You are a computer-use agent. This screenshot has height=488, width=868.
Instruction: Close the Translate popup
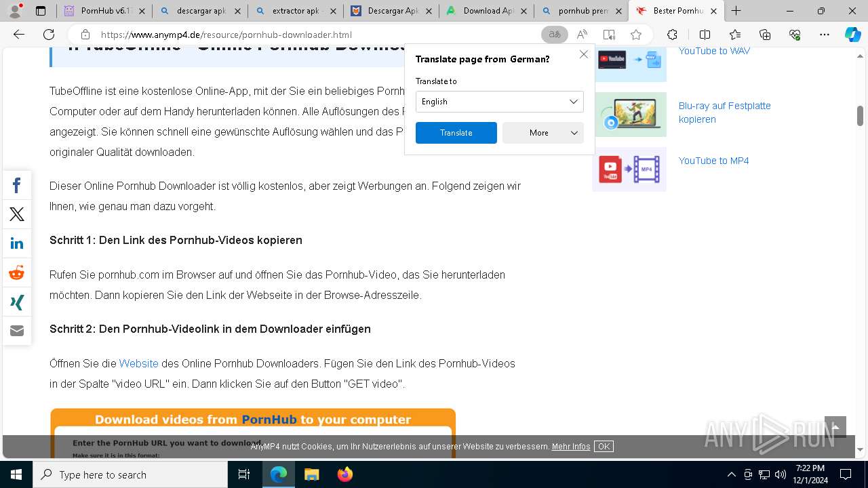pos(583,54)
